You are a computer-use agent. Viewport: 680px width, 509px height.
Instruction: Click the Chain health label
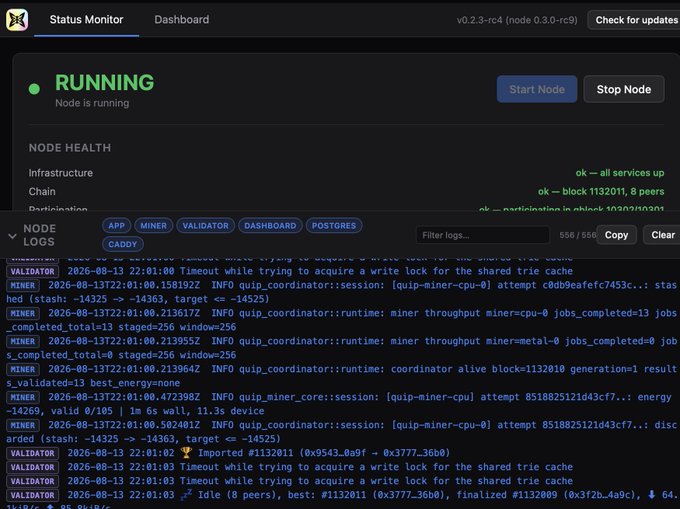point(42,191)
